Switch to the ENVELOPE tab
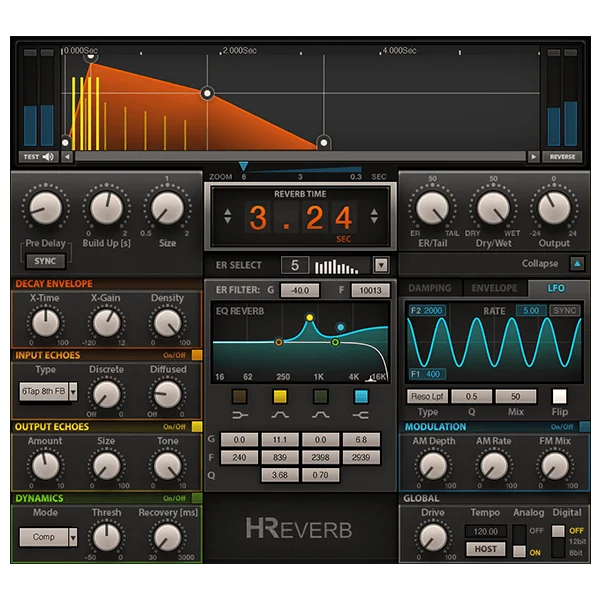Viewport: 600px width, 600px height. click(494, 288)
